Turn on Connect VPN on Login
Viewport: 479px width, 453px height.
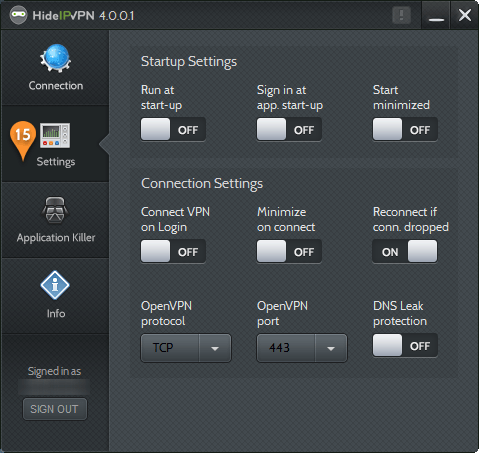click(173, 251)
